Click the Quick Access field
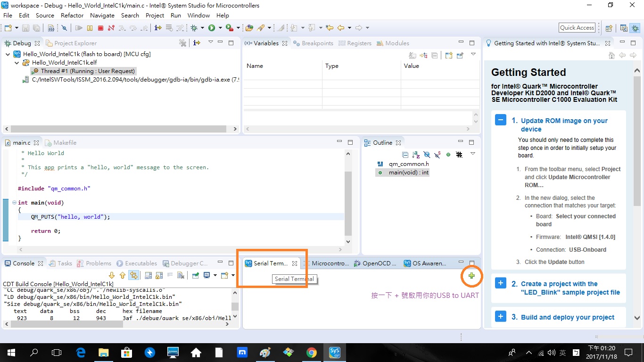This screenshot has height=362, width=644. click(x=577, y=28)
